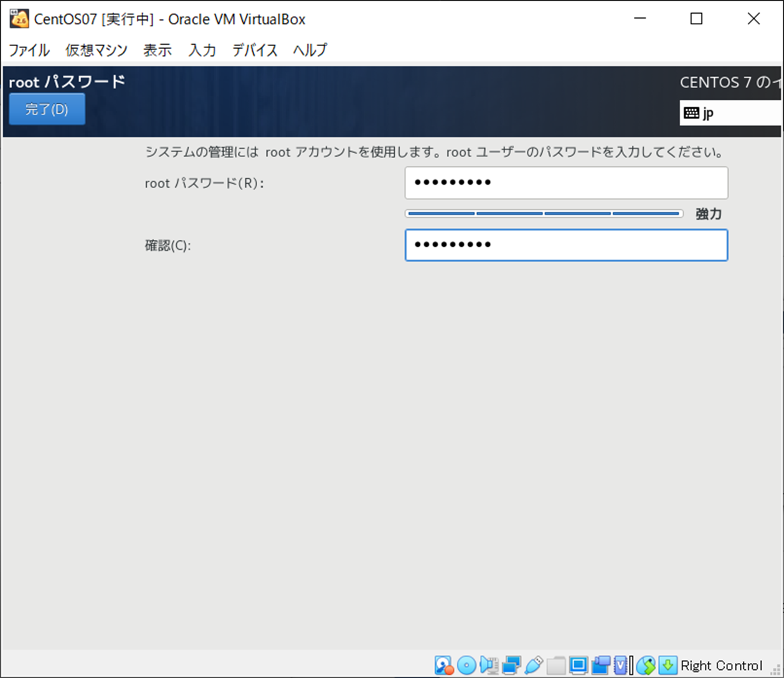Click the shared folders icon in status bar

pos(556,666)
